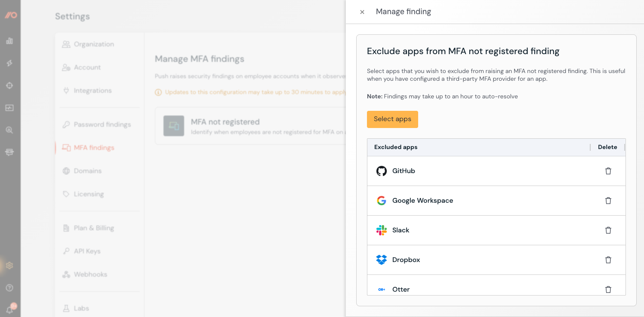Click the Domains globe icon
The width and height of the screenshot is (644, 317).
[66, 171]
